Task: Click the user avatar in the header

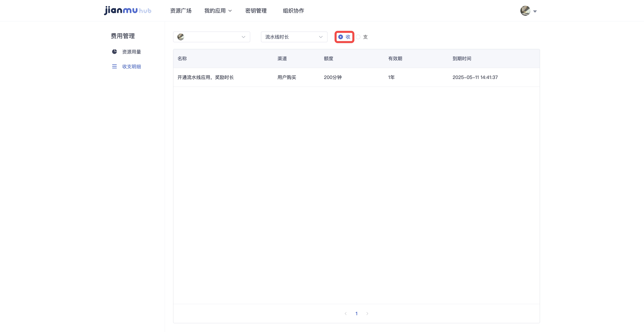Action: 525,11
